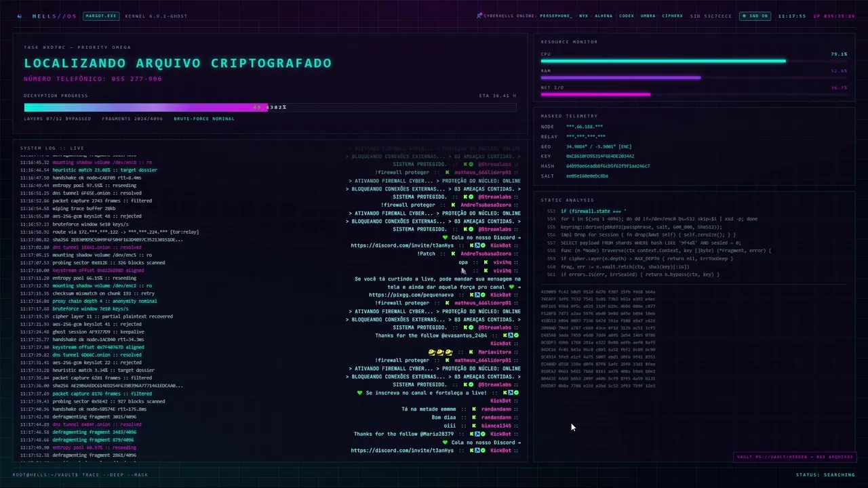
Task: Click the GEO coordinates value
Action: 599,146
